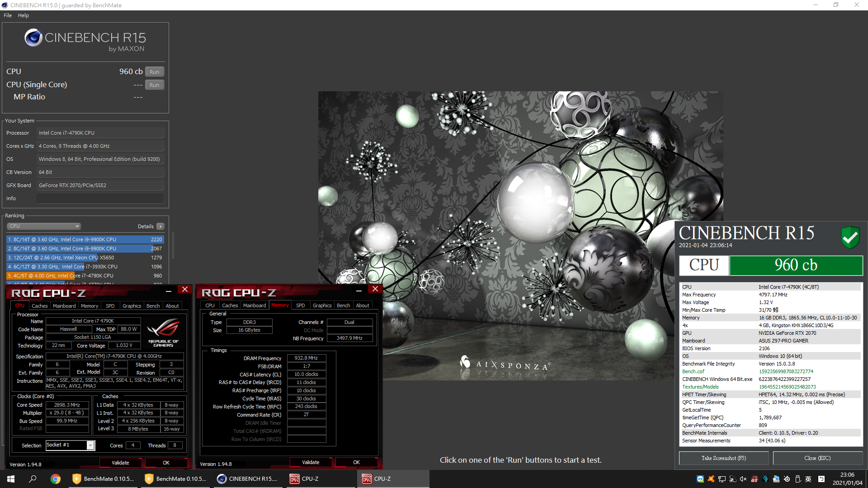Open SPD tab in left CPU-Z window

tap(110, 306)
